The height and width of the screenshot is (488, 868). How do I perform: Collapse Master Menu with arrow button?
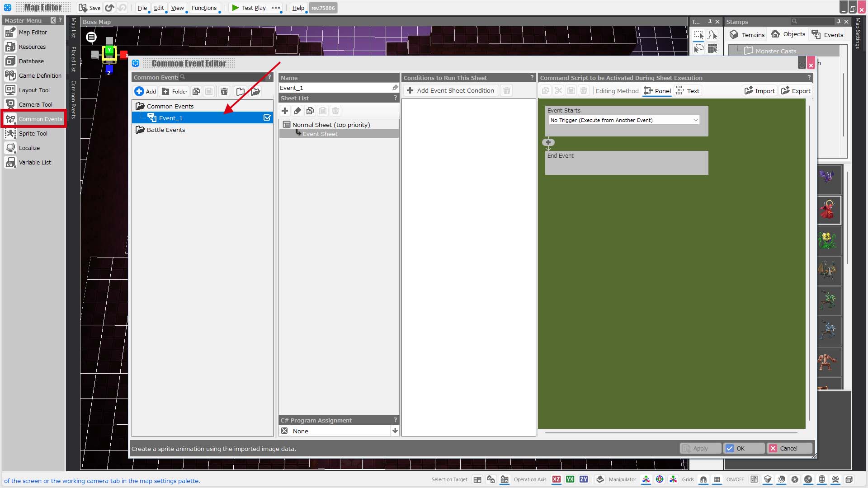coord(53,20)
